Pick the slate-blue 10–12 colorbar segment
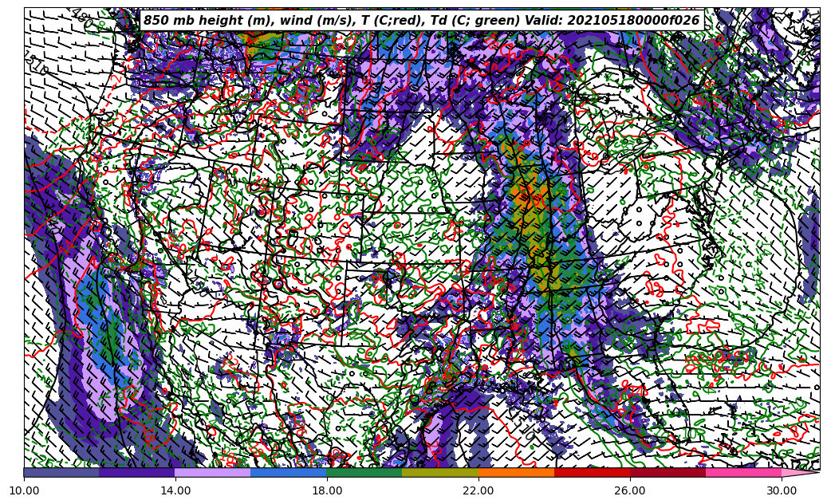This screenshot has height=504, width=827. [x=61, y=473]
